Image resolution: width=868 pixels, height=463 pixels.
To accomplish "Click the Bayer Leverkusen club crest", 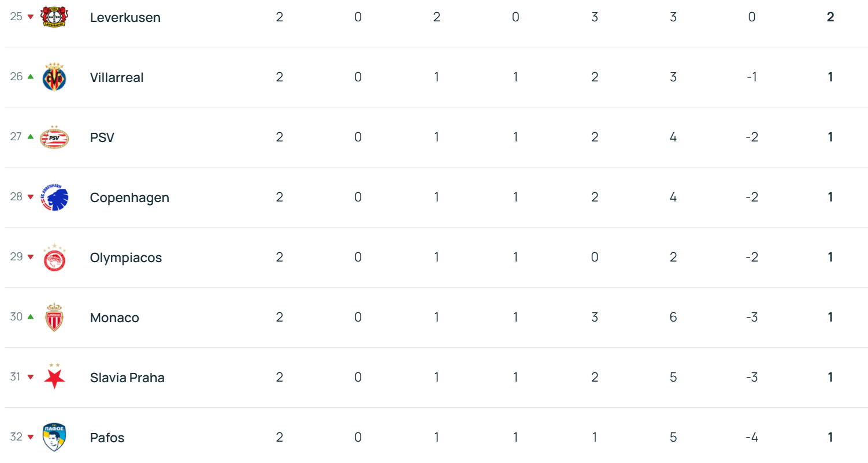I will point(54,17).
